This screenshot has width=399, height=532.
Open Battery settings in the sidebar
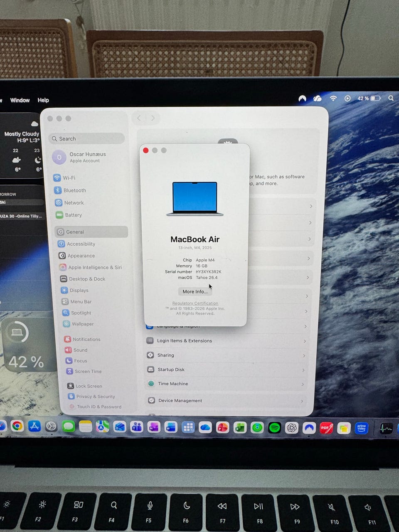pyautogui.click(x=69, y=215)
